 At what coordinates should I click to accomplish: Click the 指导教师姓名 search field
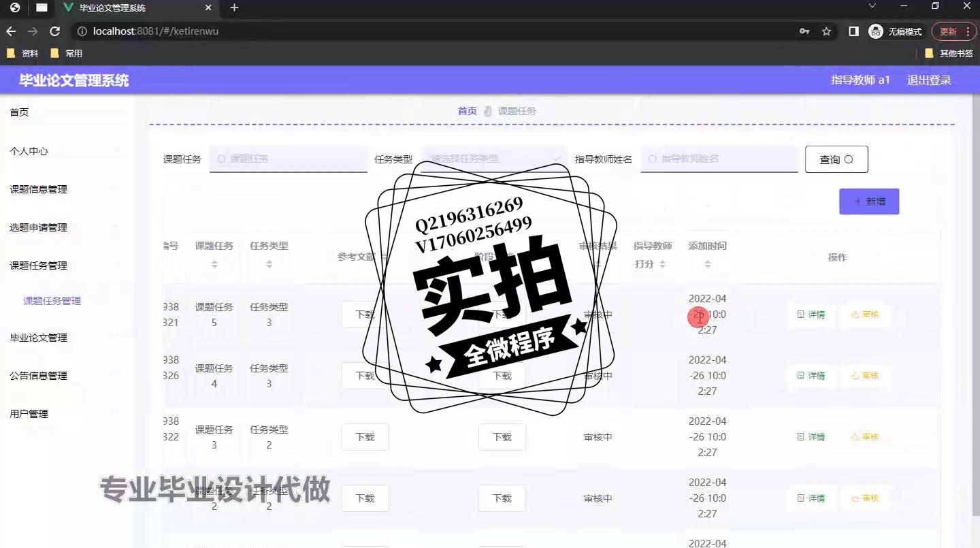719,159
